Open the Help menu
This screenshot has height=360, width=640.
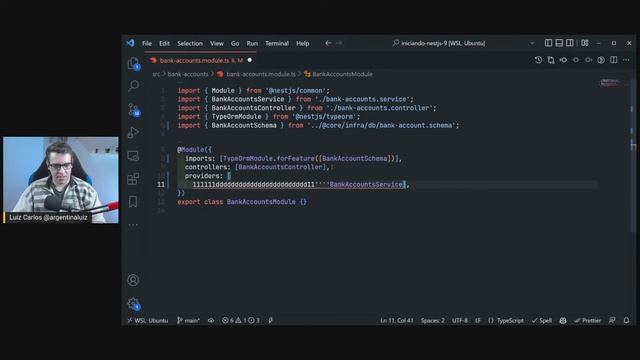click(x=302, y=43)
